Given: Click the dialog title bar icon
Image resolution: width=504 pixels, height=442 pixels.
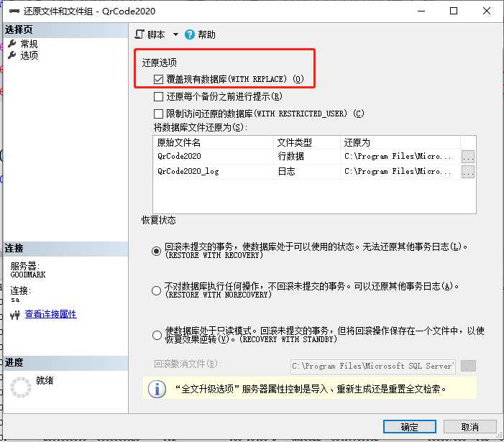Looking at the screenshot, I should 14,11.
